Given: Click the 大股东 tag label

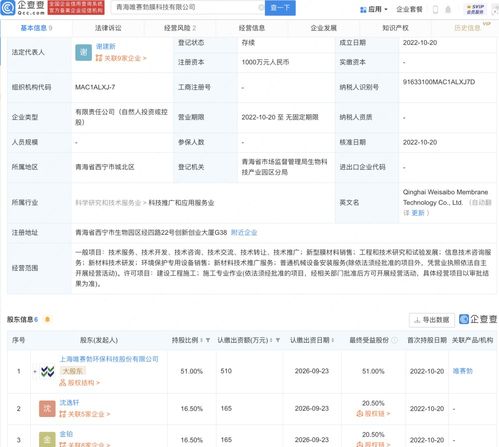Looking at the screenshot, I should [x=73, y=371].
